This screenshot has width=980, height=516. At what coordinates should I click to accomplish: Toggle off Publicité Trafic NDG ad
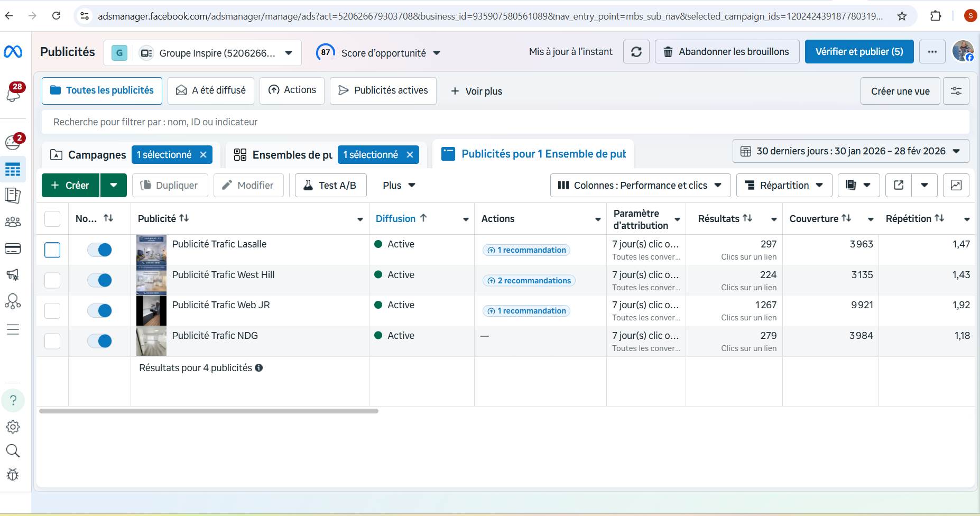99,341
